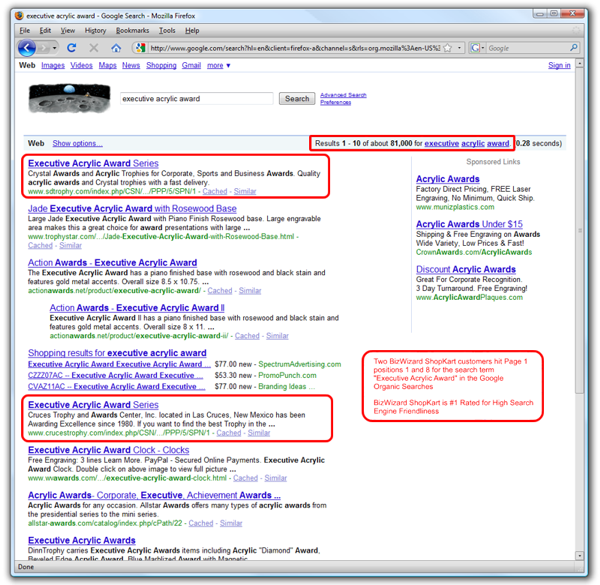Open the back/forward history dropdown arrow
This screenshot has width=600, height=585.
pos(54,48)
